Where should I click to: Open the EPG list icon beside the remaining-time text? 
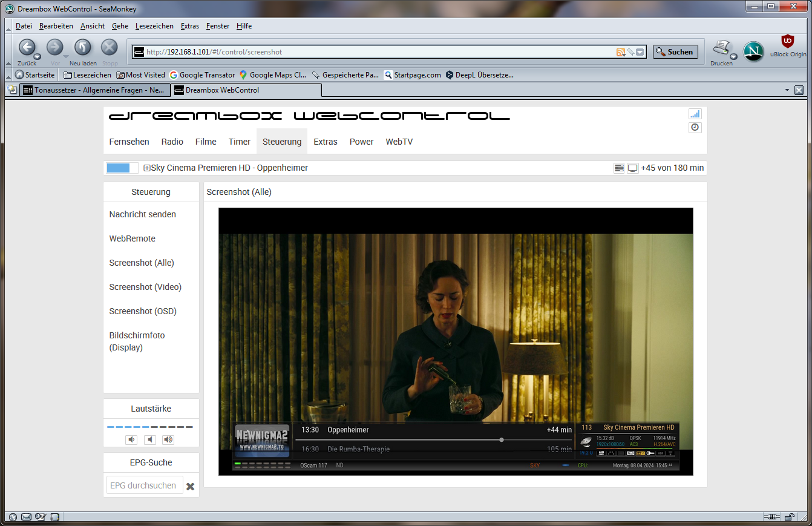pyautogui.click(x=619, y=168)
